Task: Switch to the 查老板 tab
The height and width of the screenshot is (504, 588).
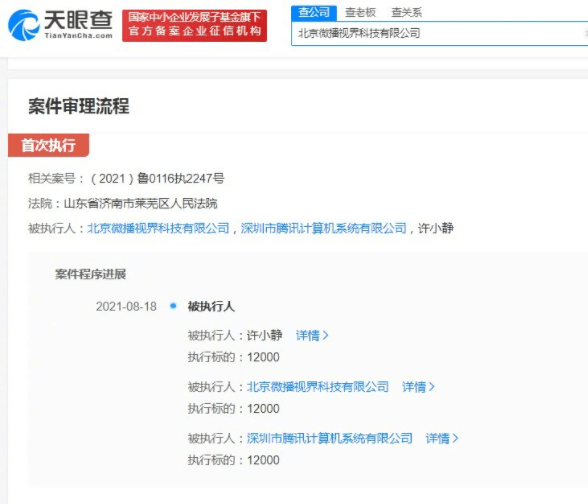Action: pos(360,13)
